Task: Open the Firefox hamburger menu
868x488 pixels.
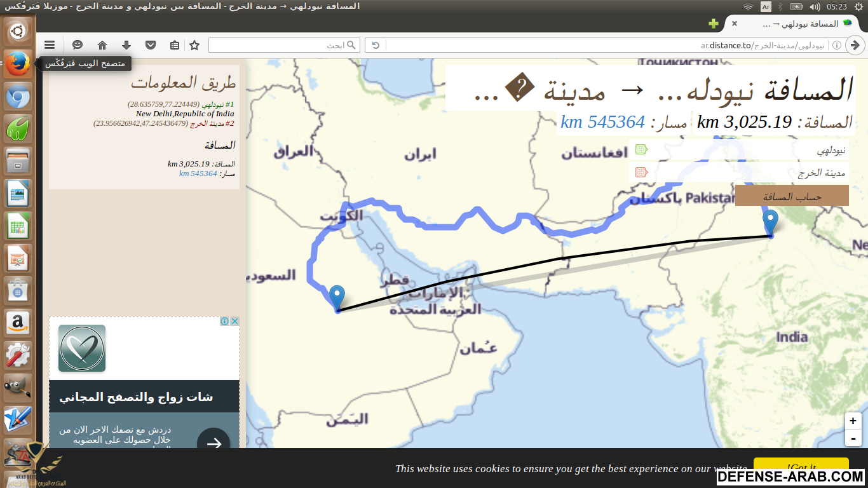Action: (50, 45)
